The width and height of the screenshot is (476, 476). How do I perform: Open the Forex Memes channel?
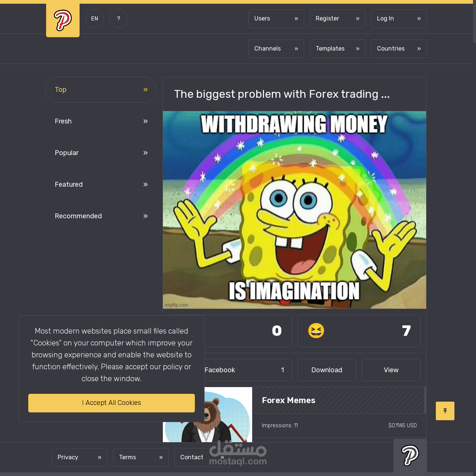289,401
